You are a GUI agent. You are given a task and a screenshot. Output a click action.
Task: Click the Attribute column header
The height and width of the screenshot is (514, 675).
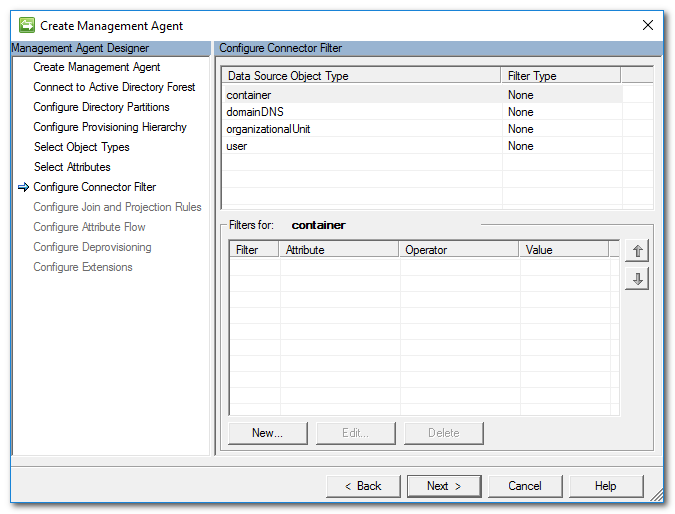tap(339, 250)
